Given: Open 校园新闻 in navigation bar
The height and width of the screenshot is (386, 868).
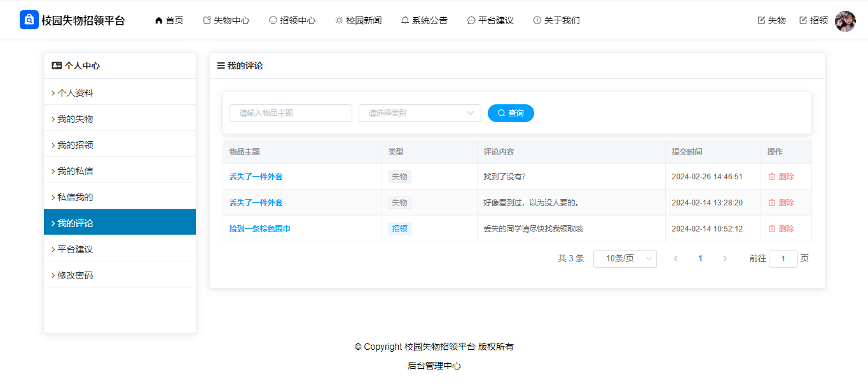Looking at the screenshot, I should pyautogui.click(x=359, y=20).
